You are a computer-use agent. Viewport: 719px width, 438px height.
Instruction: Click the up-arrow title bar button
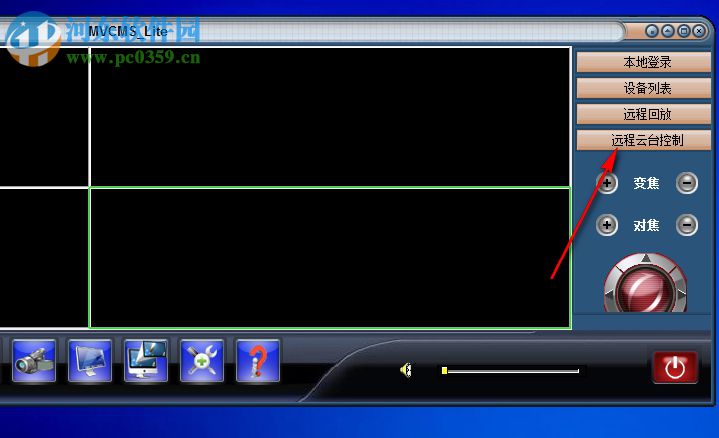(x=668, y=31)
